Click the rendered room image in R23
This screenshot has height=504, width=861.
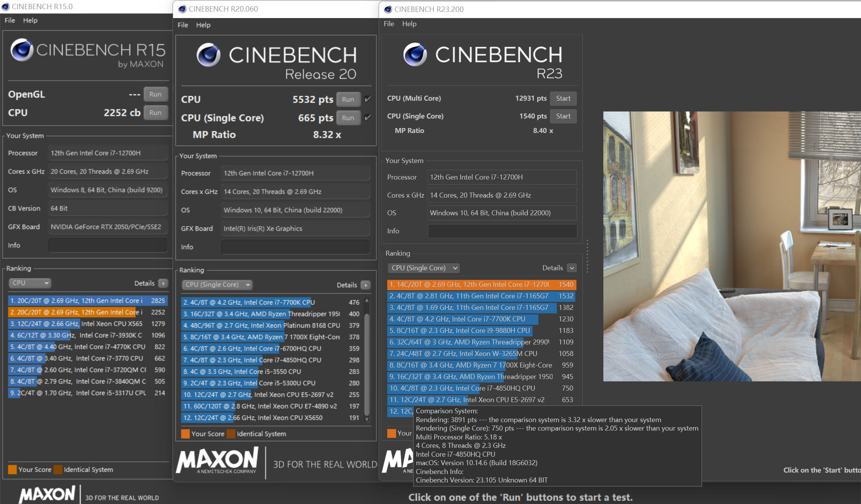tap(732, 246)
